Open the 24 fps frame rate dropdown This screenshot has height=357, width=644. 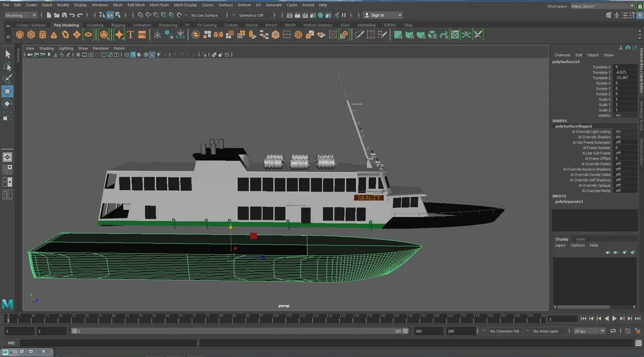point(589,331)
